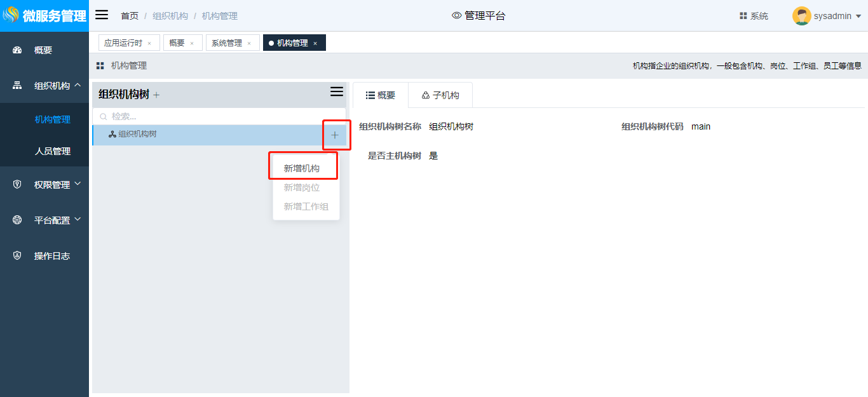Select 新增机构 from the popup menu
The width and height of the screenshot is (868, 397).
click(302, 168)
